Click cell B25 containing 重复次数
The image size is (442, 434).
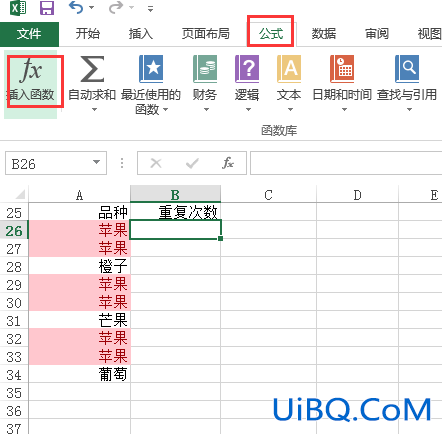(x=175, y=212)
